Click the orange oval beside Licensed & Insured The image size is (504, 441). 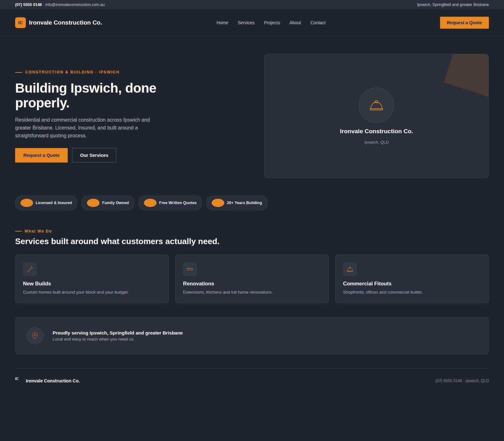click(x=27, y=203)
